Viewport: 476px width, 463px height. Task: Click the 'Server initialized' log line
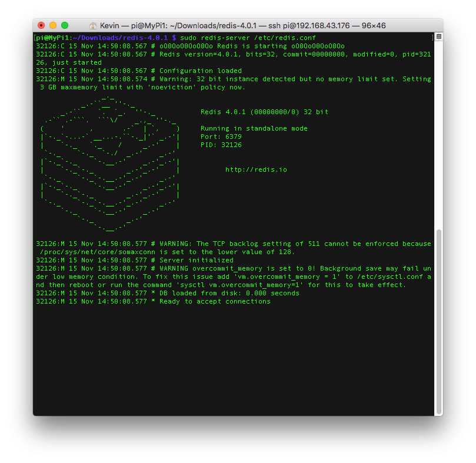tap(135, 260)
